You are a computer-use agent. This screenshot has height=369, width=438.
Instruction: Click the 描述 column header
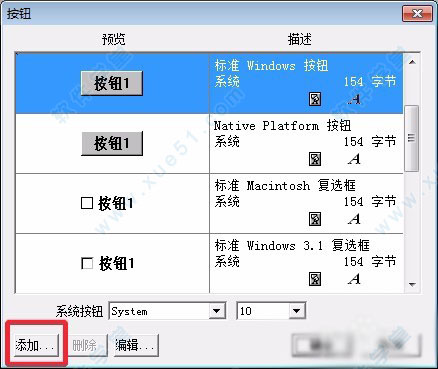300,39
